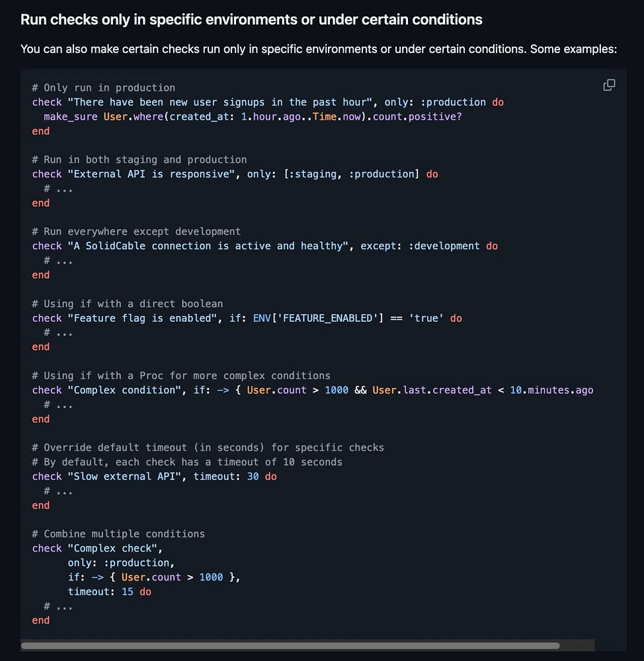Click the '10.minutes.ago' code at line end
Image resolution: width=644 pixels, height=661 pixels.
click(551, 390)
